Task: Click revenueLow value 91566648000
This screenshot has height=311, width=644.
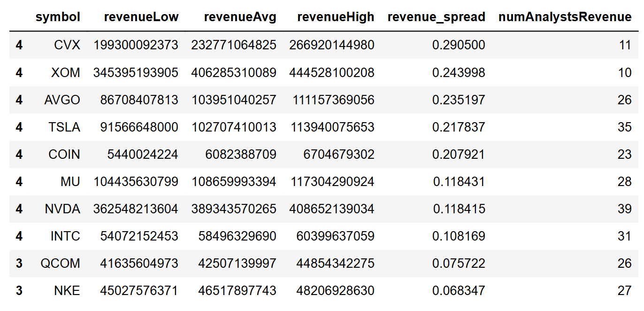Action: tap(139, 127)
